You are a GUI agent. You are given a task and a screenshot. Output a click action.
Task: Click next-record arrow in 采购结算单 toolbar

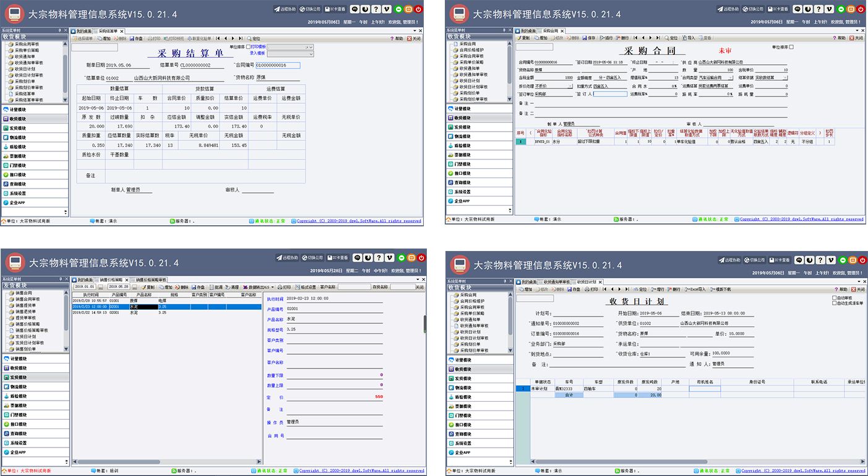(x=233, y=38)
